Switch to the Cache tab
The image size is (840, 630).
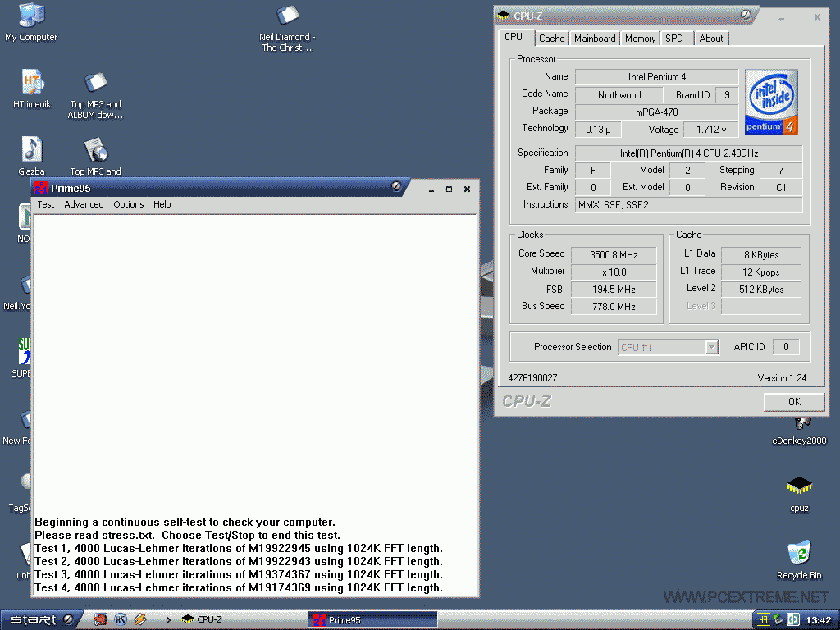pyautogui.click(x=551, y=39)
